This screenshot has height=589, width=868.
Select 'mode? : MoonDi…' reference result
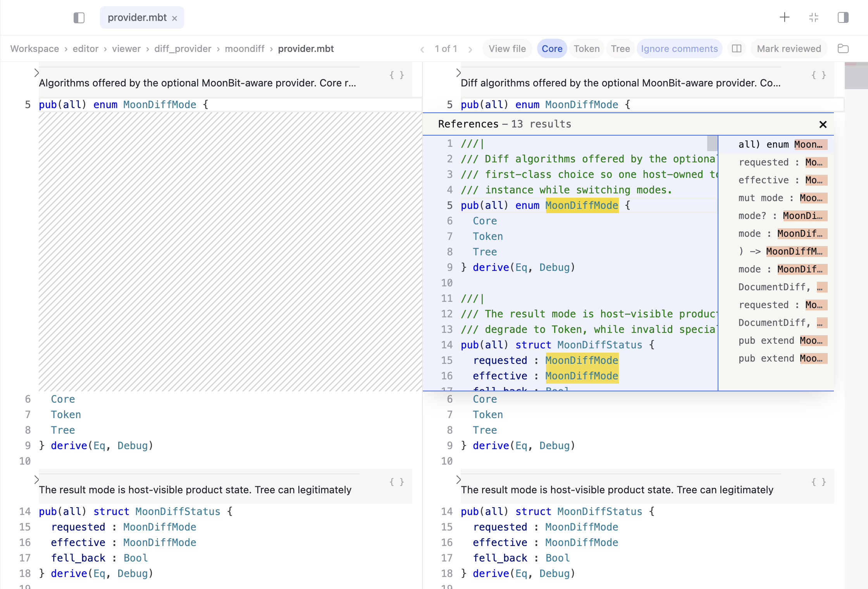[776, 216]
